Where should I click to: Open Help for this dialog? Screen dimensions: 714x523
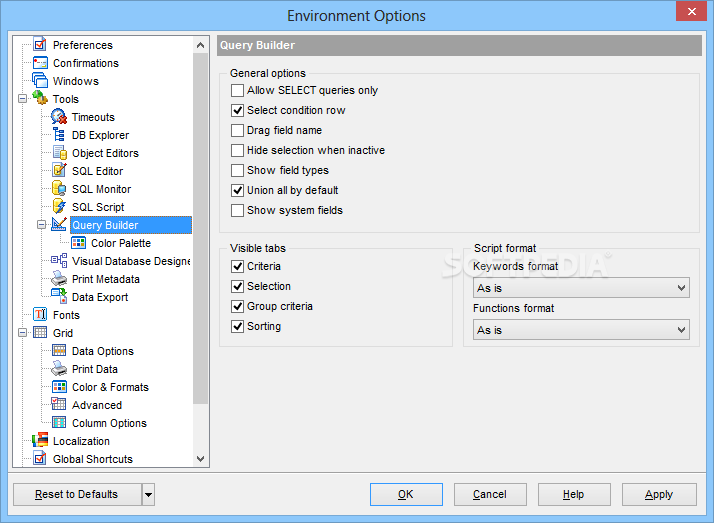pos(574,494)
